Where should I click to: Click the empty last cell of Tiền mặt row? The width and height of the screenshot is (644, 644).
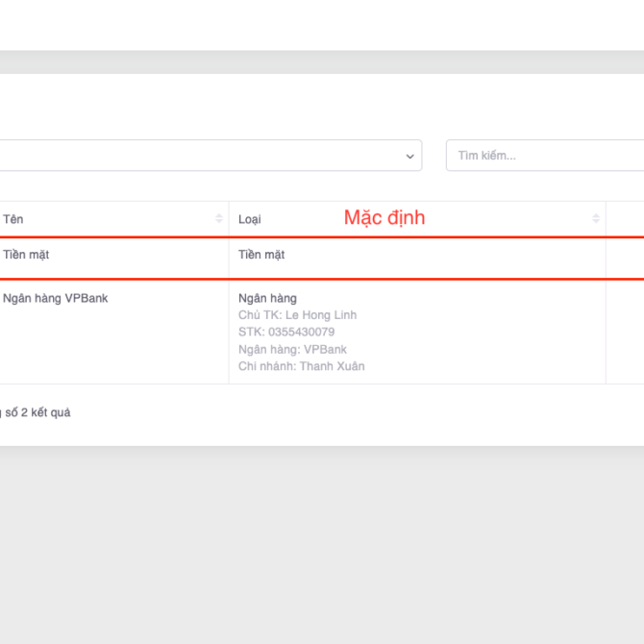click(625, 257)
